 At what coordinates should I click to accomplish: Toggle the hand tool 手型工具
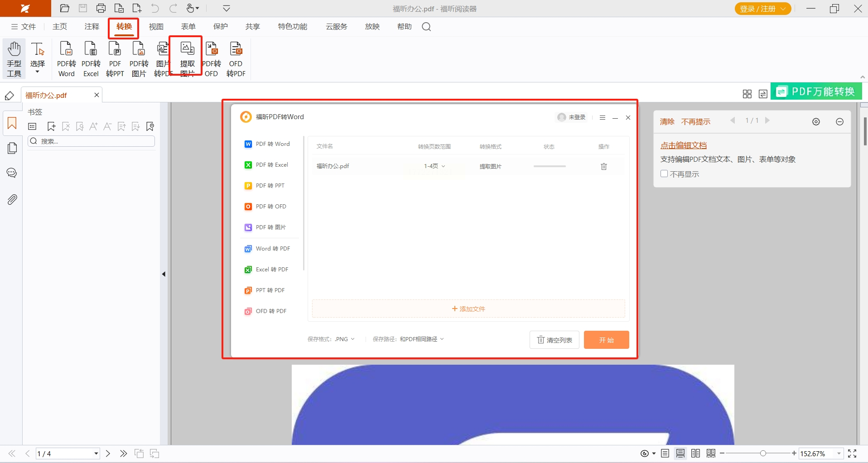14,59
